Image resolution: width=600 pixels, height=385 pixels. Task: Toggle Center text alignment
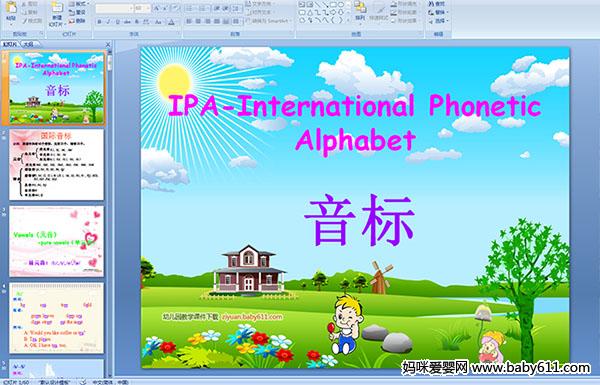click(x=198, y=21)
